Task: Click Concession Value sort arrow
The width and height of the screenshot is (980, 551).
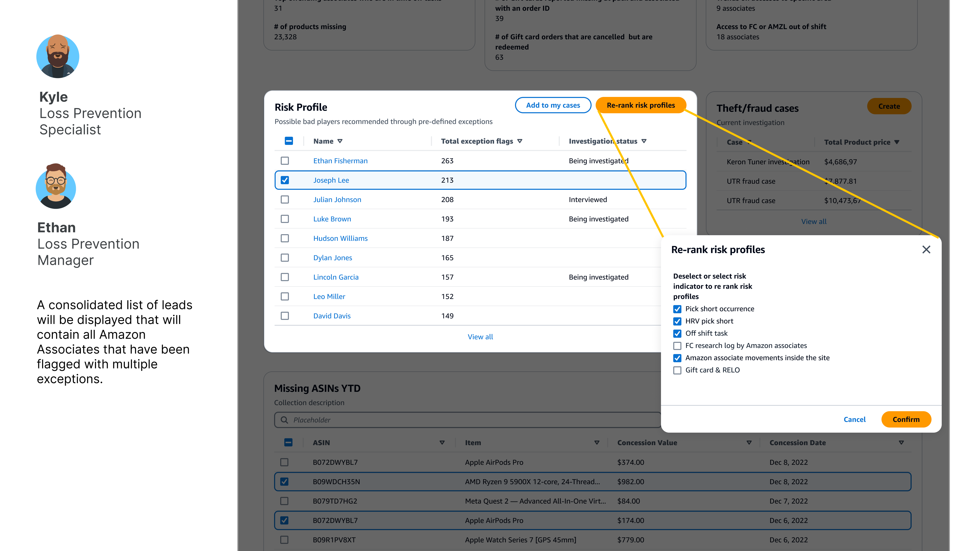Action: tap(749, 443)
